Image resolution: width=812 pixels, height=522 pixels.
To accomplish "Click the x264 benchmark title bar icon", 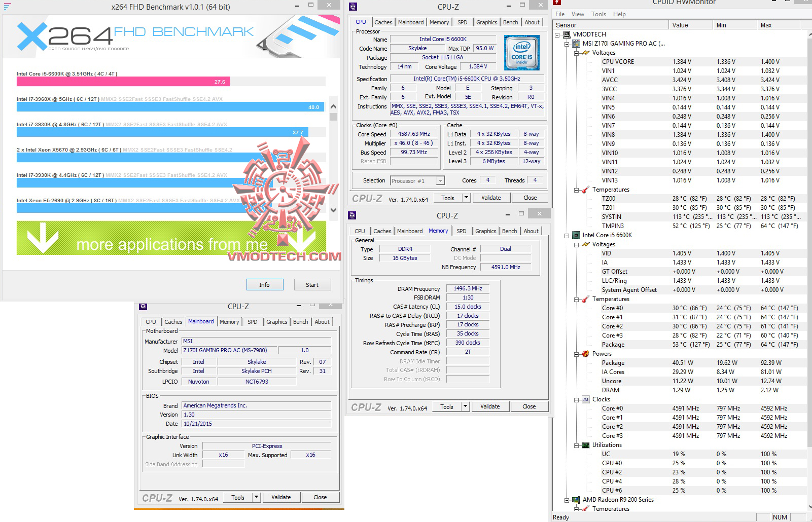I will click(7, 7).
